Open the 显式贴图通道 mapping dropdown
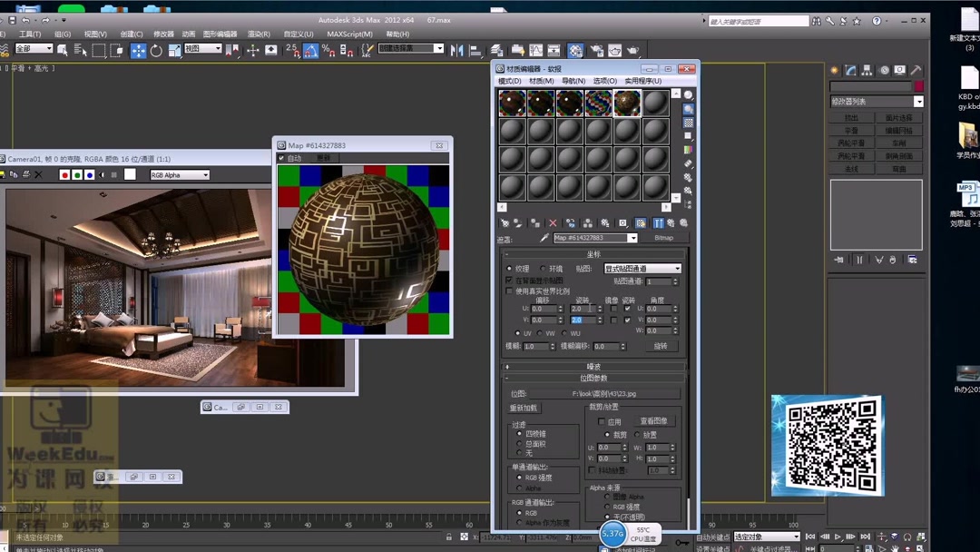Viewport: 980px width, 552px height. click(642, 269)
